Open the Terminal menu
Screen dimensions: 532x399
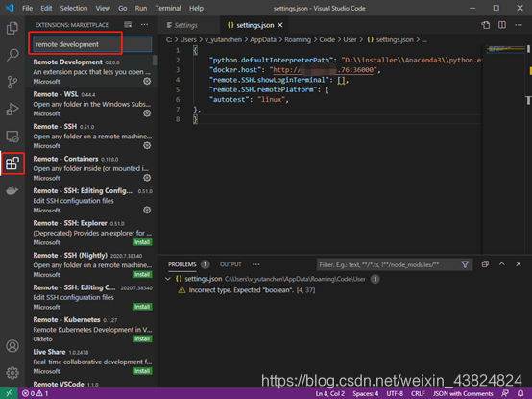[168, 8]
